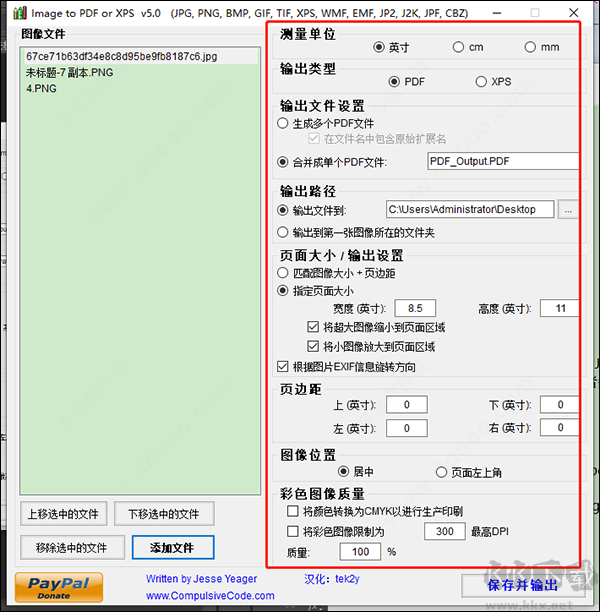
Task: Click the 上 margin input field
Action: click(407, 404)
